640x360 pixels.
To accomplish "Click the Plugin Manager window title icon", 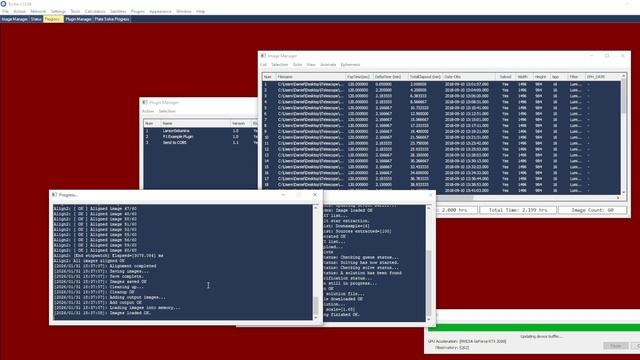I will (x=145, y=102).
